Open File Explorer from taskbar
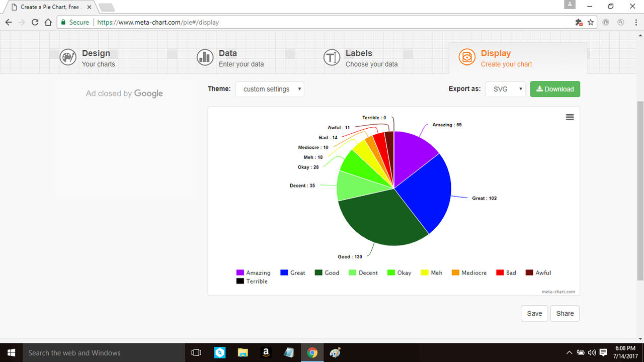Image resolution: width=644 pixels, height=362 pixels. pos(243,352)
